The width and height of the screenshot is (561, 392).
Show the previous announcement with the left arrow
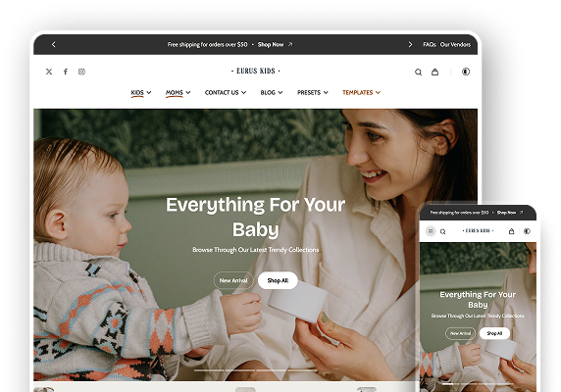(x=54, y=44)
